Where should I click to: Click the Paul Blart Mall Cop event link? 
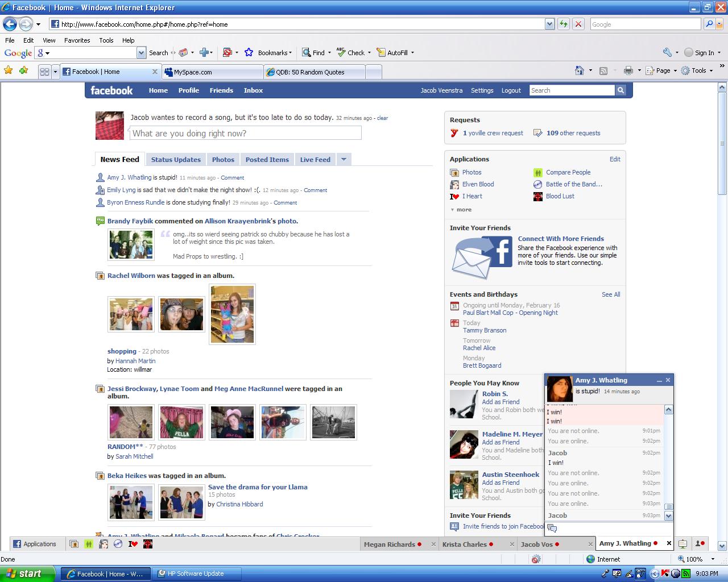pyautogui.click(x=510, y=313)
